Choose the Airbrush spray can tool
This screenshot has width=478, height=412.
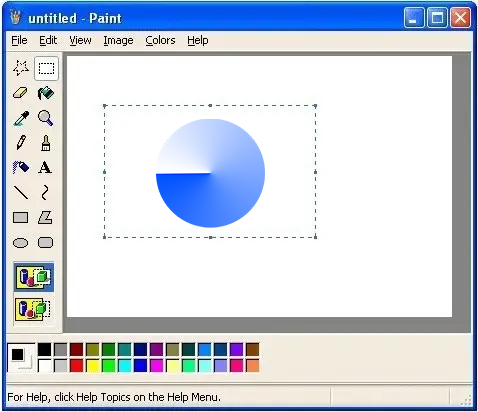tap(21, 167)
